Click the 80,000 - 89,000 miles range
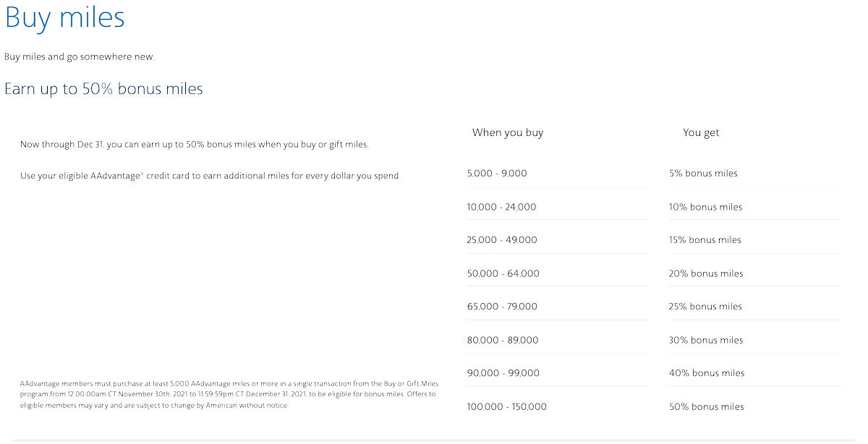Screen dimensions: 868x444 [503, 340]
